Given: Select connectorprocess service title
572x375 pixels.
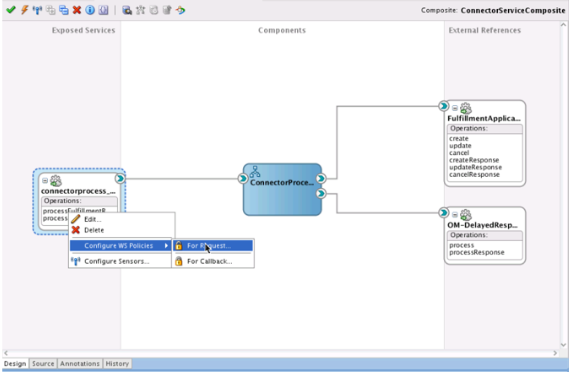Looking at the screenshot, I should click(78, 191).
